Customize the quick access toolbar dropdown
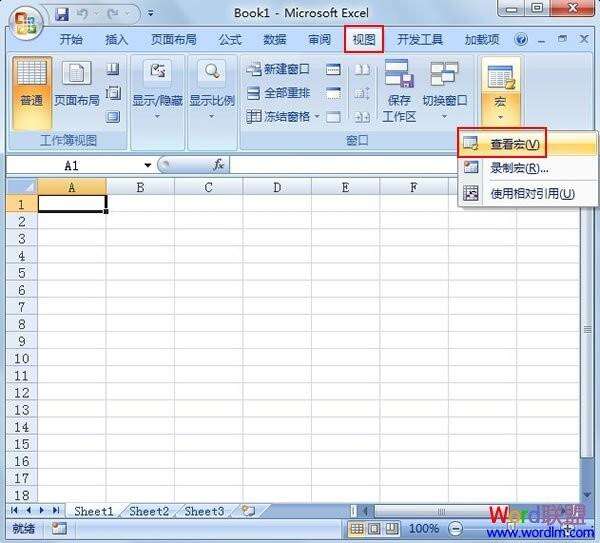 (x=151, y=14)
